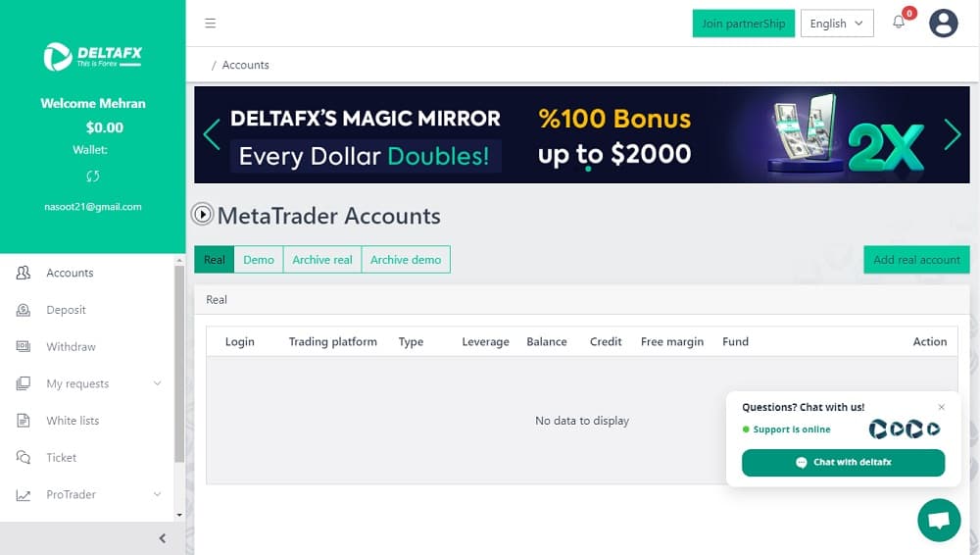980x555 pixels.
Task: Play MetaTrader Accounts tutorial video icon
Action: pos(203,215)
